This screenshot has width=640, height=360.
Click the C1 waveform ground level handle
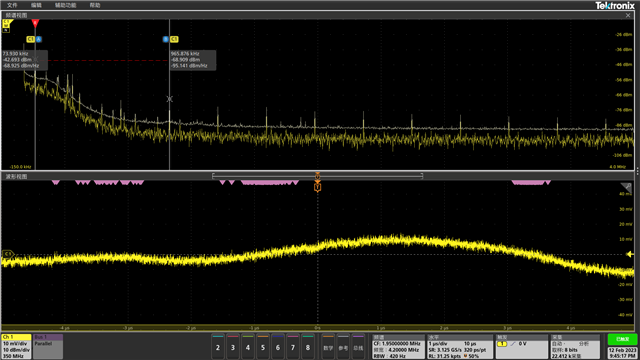point(7,254)
